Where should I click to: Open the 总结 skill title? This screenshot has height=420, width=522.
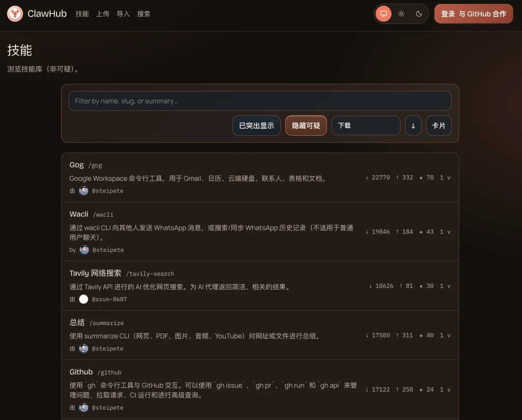click(77, 322)
